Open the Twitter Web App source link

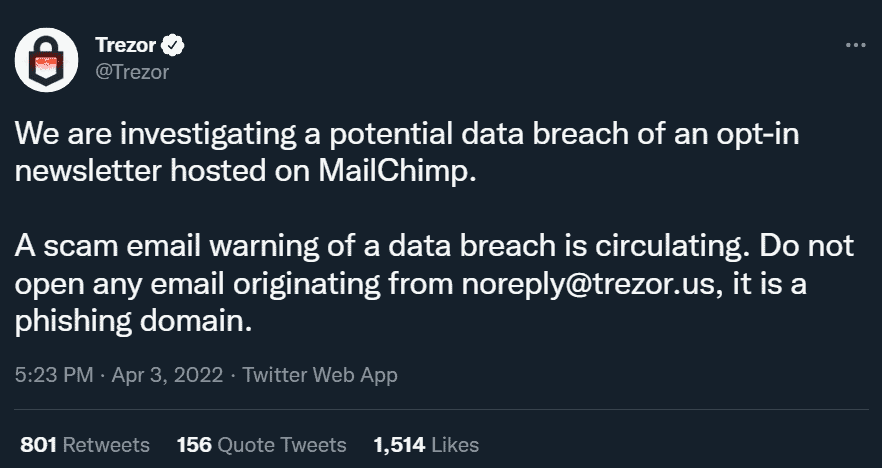click(x=320, y=375)
